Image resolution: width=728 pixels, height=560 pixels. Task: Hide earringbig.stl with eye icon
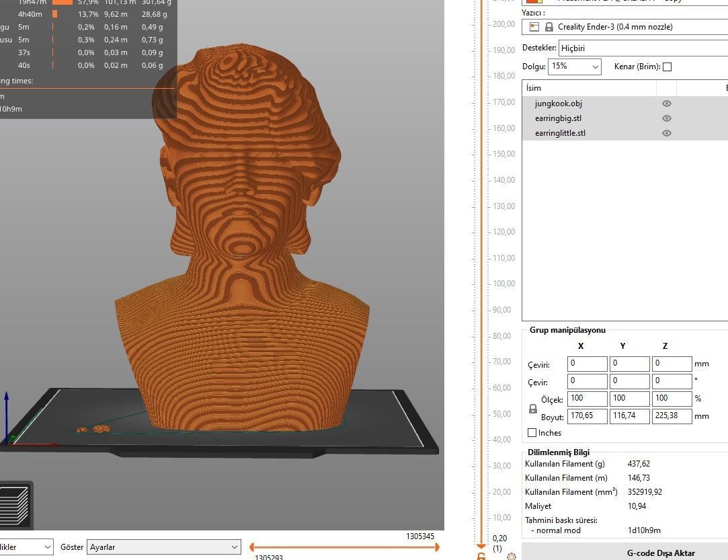click(x=667, y=118)
